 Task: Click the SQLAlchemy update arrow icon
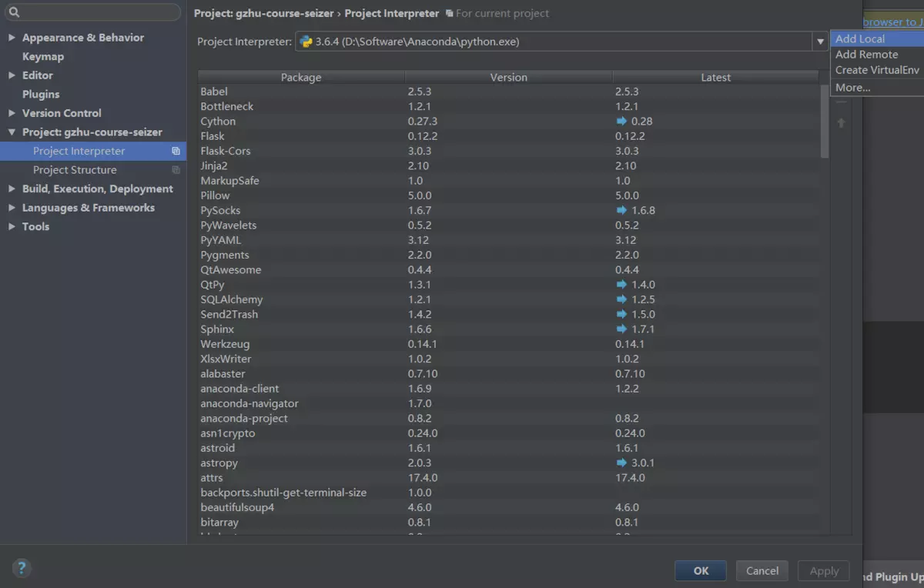tap(621, 299)
